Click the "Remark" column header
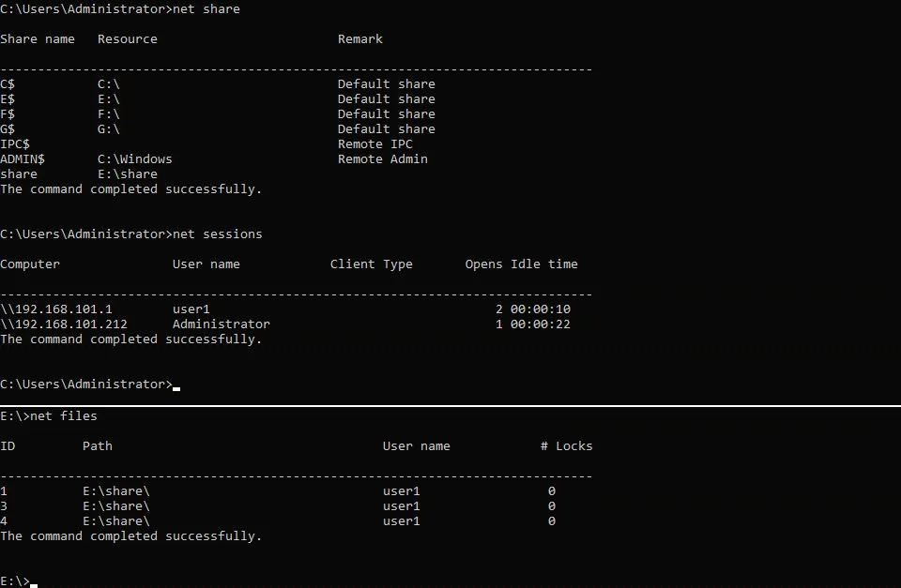The image size is (901, 588). tap(359, 39)
